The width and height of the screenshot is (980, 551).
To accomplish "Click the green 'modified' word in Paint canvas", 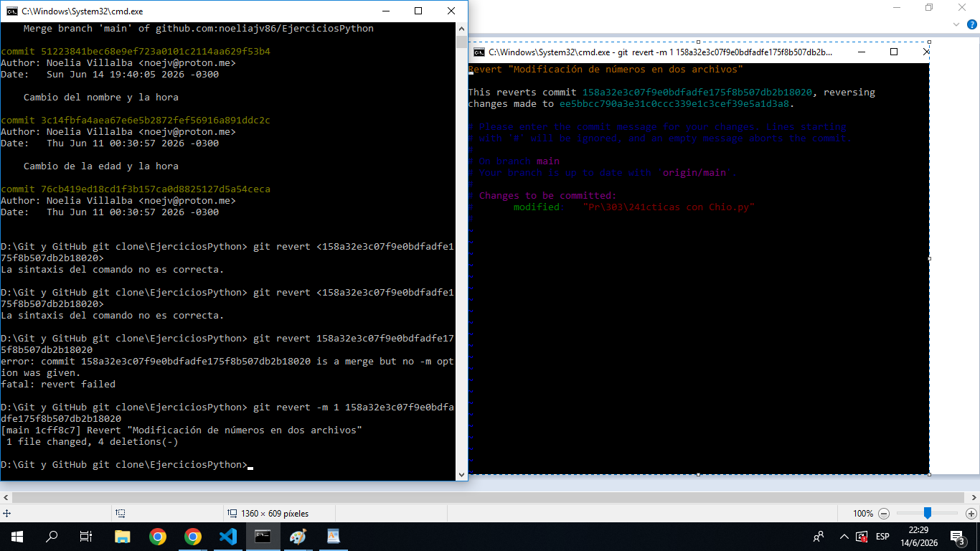I will click(537, 207).
